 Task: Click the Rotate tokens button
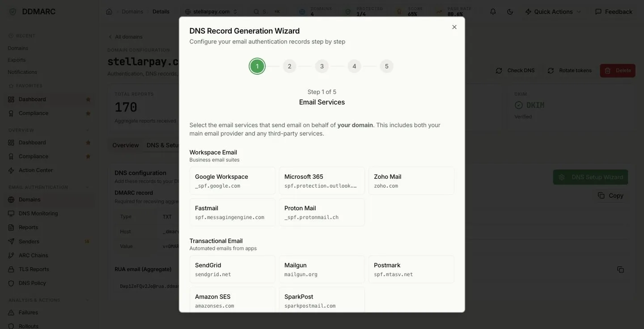point(570,71)
